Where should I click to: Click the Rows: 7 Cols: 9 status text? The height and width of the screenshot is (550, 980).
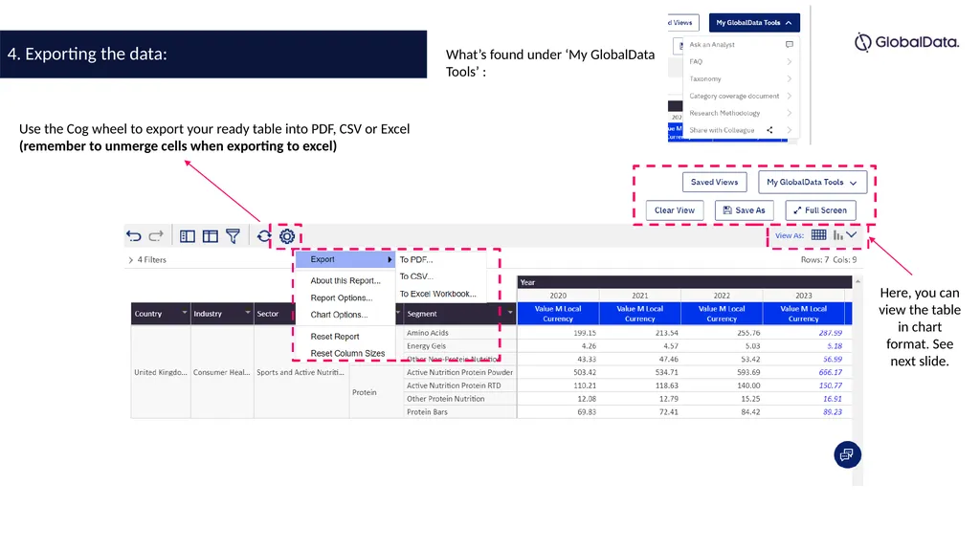(x=829, y=259)
